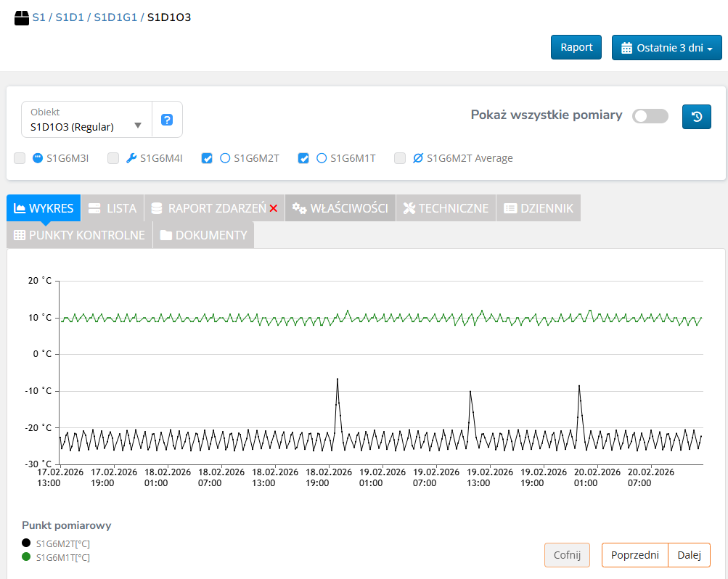Open the Ostatnie 3 dni date range dropdown

tap(666, 48)
